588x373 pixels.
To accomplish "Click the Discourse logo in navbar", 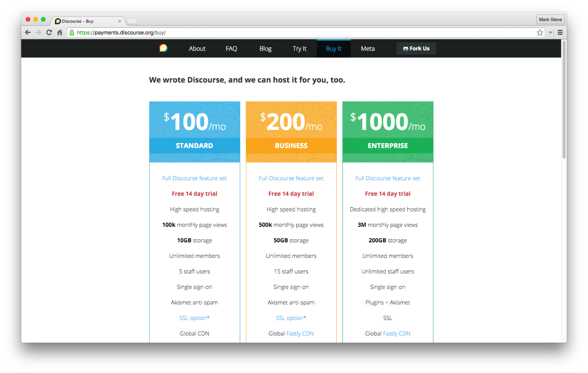I will (x=163, y=48).
